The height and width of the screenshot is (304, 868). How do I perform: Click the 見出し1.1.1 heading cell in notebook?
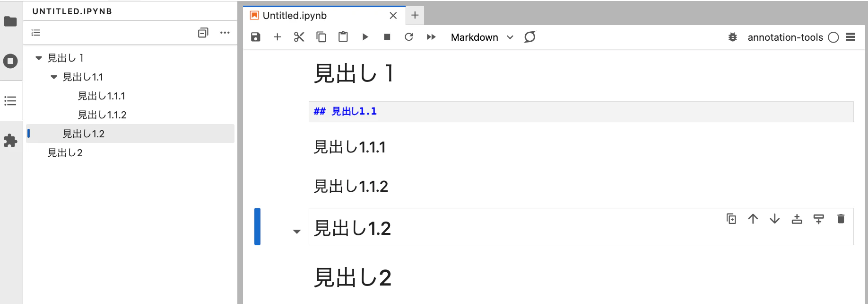[x=350, y=147]
